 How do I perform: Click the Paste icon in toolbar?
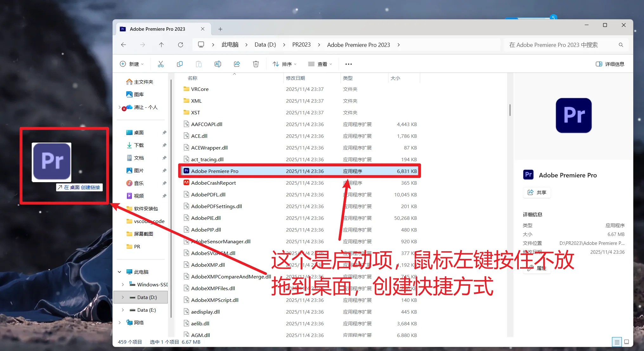click(199, 64)
